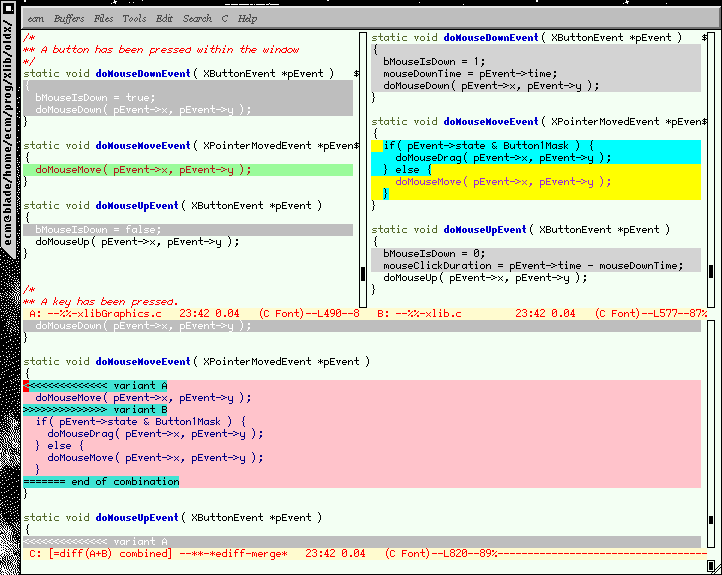Click the vertical window title strip on left edge

tap(9, 150)
